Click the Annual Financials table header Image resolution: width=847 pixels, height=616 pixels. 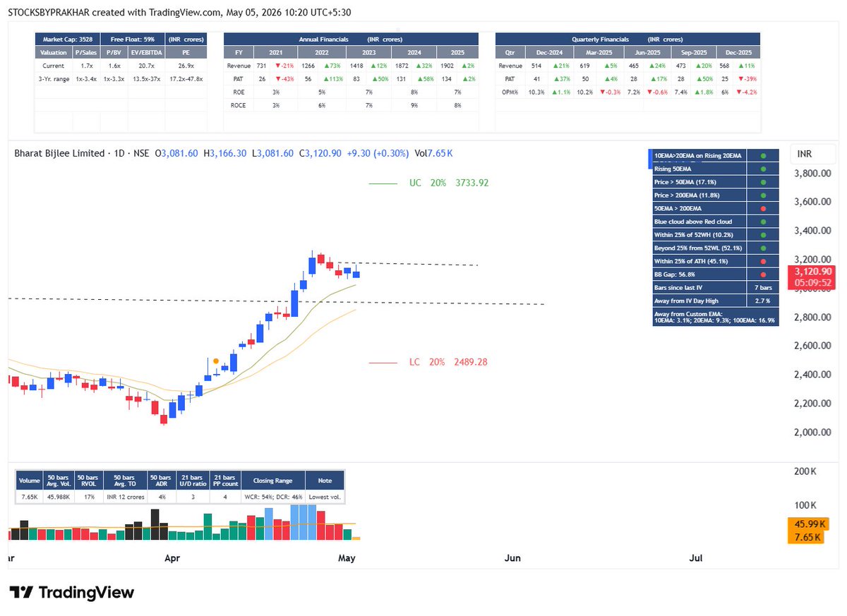pos(351,40)
